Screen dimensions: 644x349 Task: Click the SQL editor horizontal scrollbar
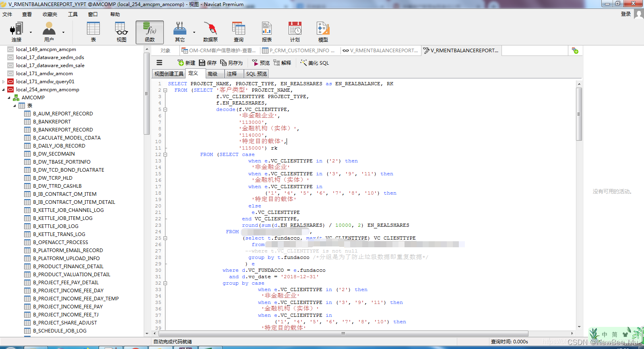(343, 333)
